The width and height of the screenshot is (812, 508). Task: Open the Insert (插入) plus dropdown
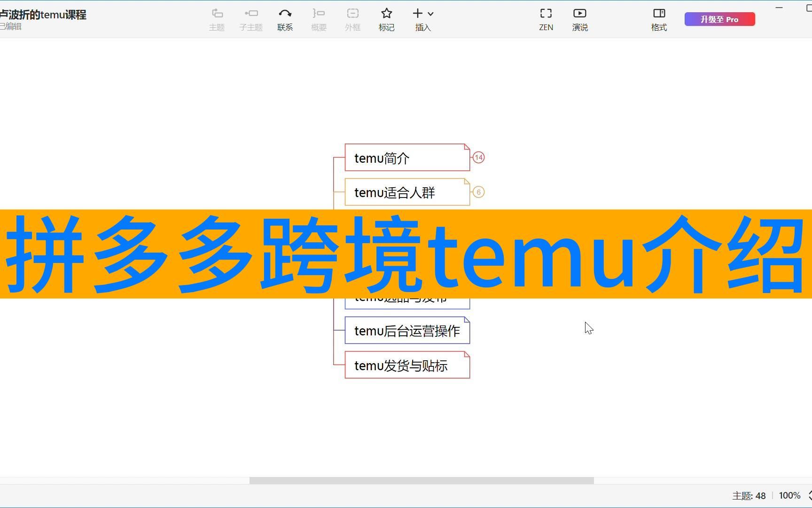coord(423,20)
